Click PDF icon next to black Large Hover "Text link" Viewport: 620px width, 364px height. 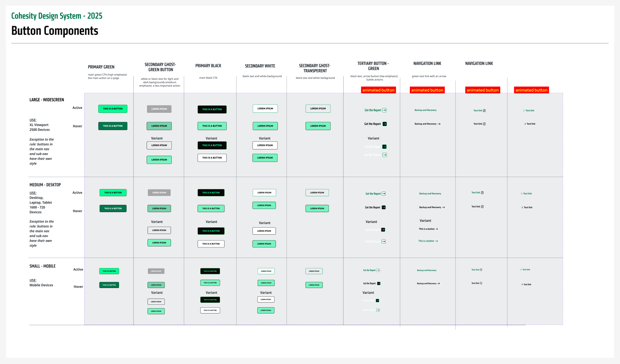coord(484,124)
